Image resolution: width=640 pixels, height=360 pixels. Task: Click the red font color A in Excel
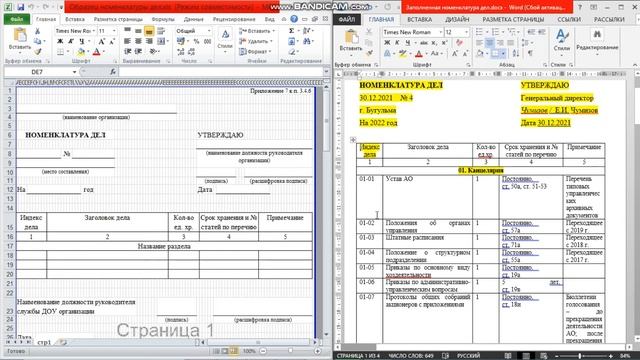coord(96,52)
